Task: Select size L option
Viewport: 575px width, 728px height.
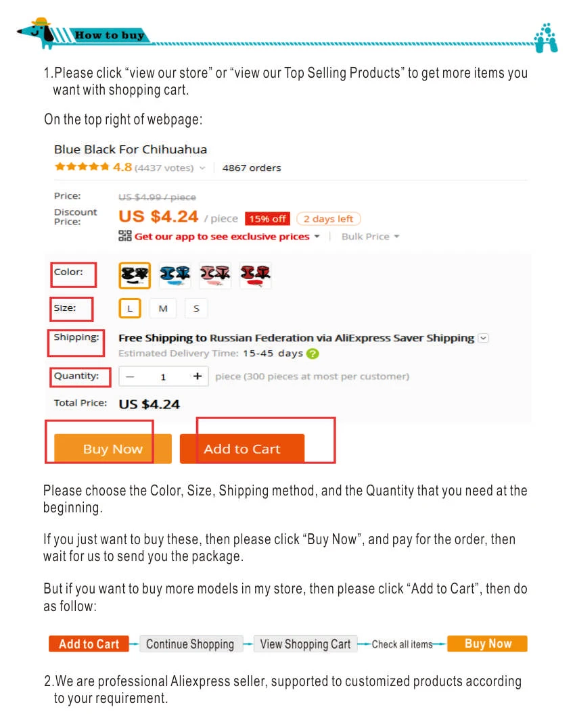Action: pos(130,308)
